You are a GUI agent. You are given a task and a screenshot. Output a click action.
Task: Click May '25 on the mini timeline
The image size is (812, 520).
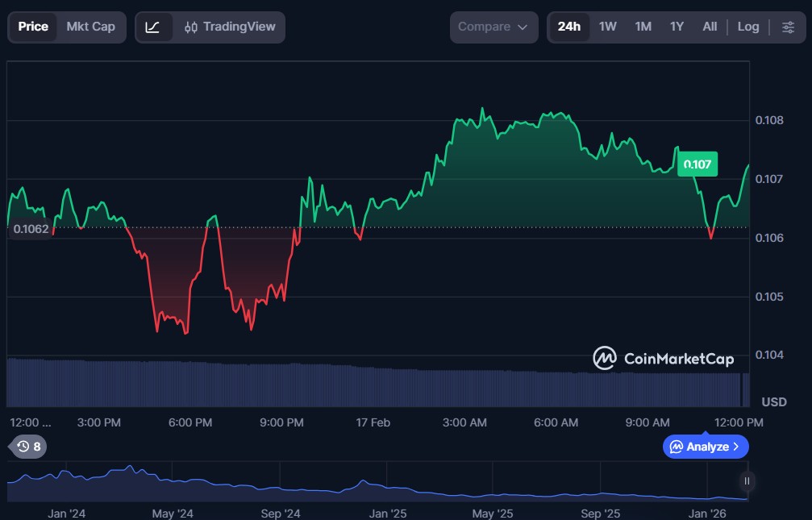(493, 513)
